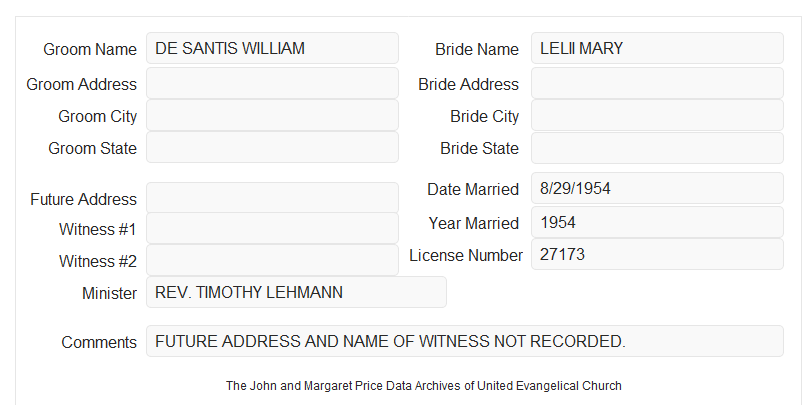
Task: Click the Bride State input
Action: tap(657, 148)
